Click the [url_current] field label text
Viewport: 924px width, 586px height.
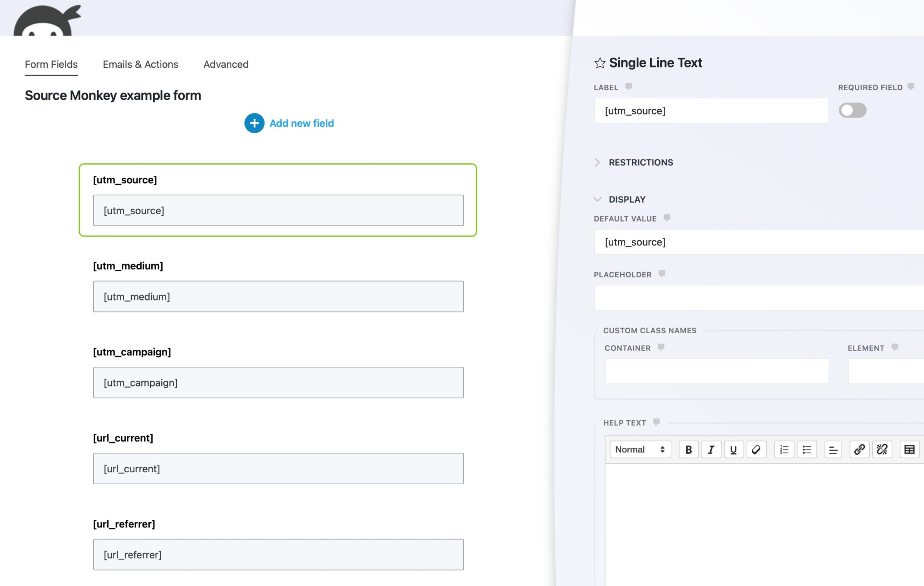123,438
